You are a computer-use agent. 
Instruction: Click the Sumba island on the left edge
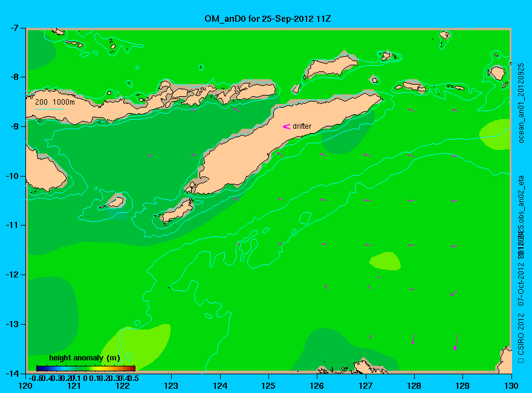44,171
